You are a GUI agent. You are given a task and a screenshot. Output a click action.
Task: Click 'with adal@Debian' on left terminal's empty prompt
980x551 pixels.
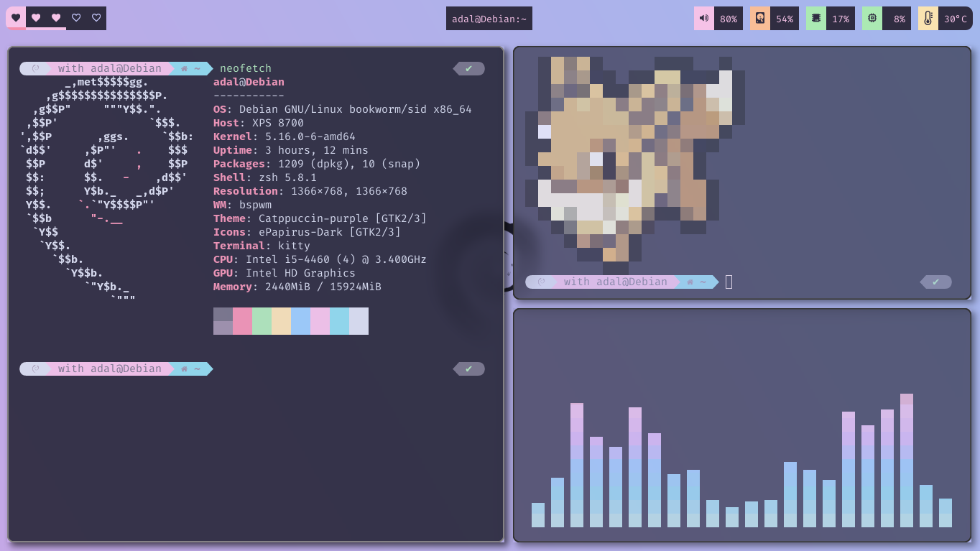pos(110,369)
